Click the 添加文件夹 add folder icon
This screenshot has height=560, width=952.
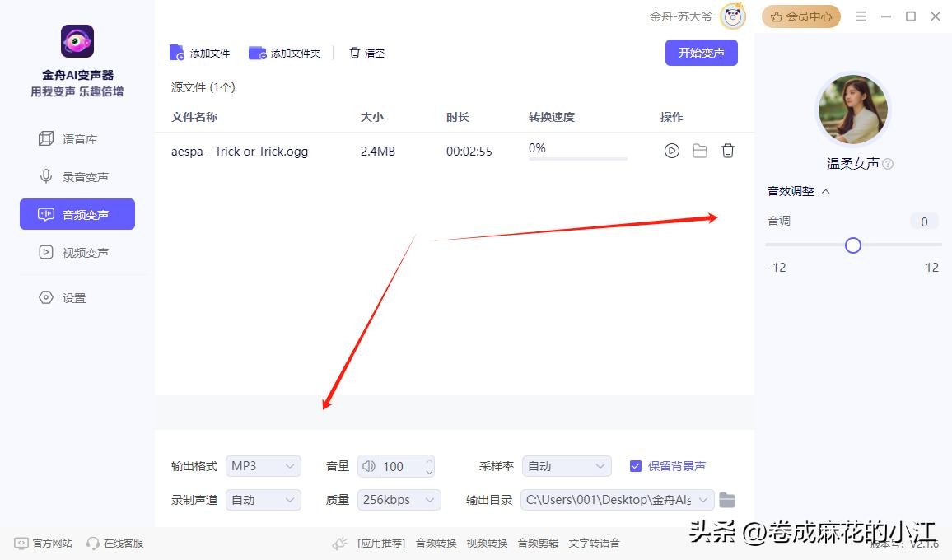257,53
